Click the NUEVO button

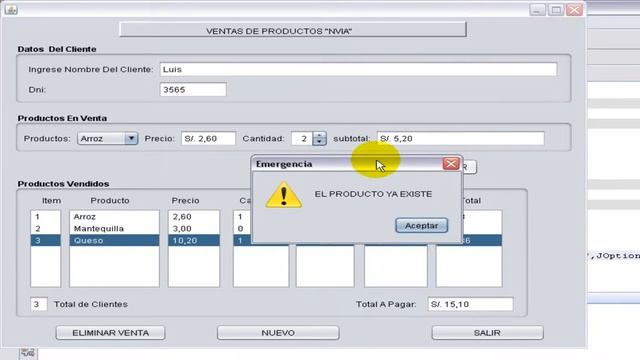[278, 333]
